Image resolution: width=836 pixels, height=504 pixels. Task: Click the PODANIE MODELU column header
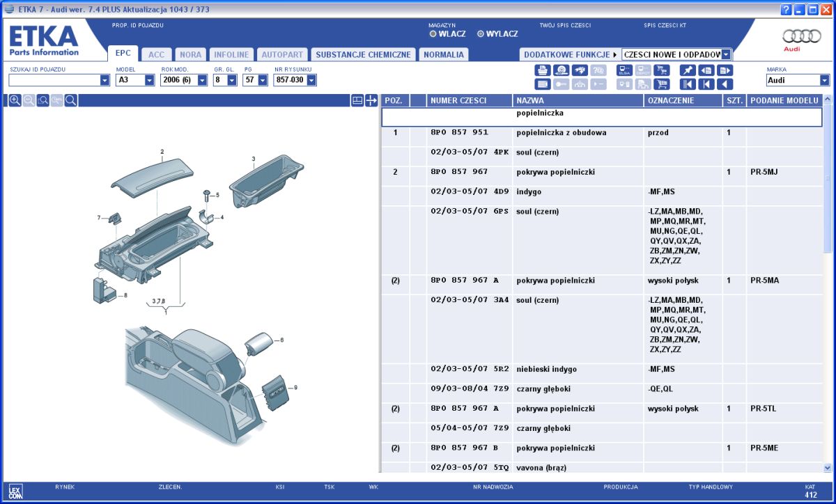(x=784, y=100)
